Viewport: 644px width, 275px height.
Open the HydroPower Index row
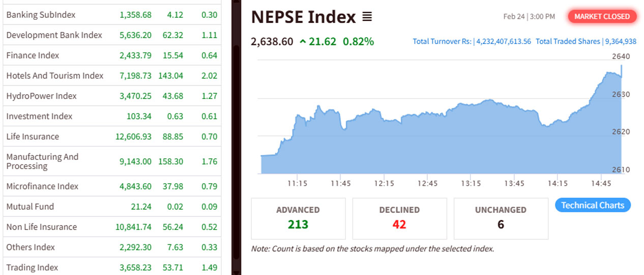click(41, 96)
